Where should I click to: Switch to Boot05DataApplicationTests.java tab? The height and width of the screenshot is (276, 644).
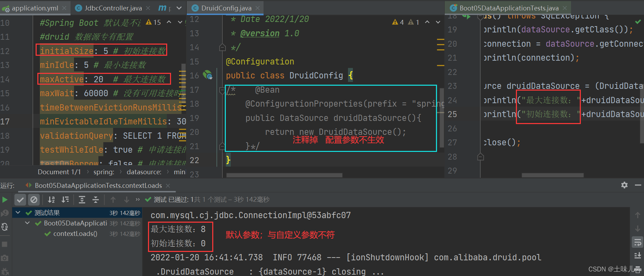[509, 8]
